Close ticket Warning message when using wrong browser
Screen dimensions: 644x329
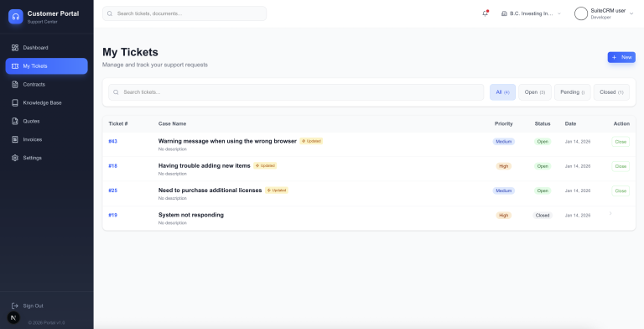(621, 142)
